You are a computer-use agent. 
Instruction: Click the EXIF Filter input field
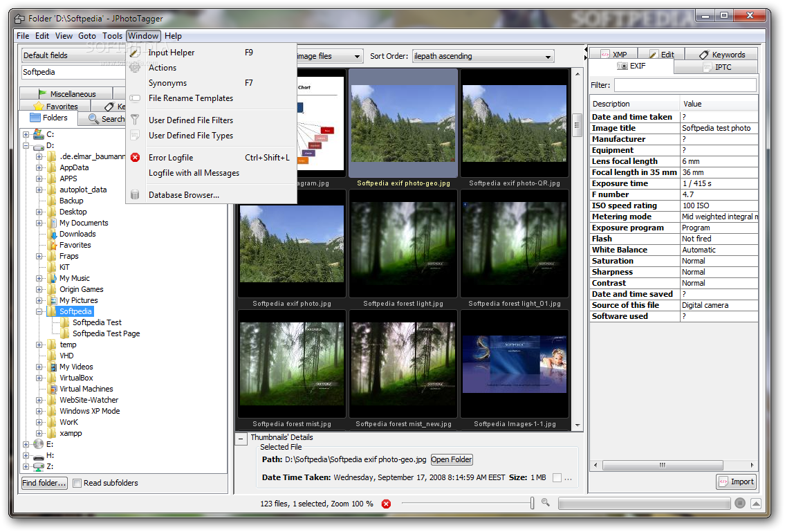click(685, 85)
